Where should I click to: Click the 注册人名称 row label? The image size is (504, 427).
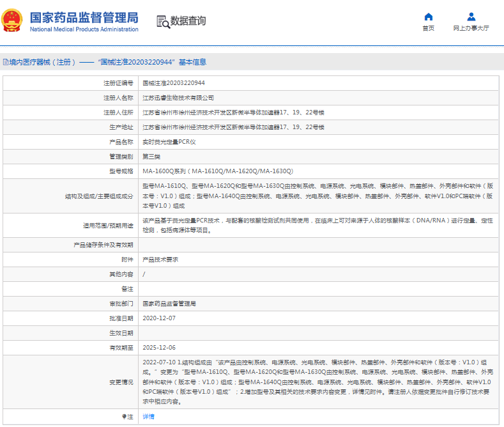click(x=118, y=98)
